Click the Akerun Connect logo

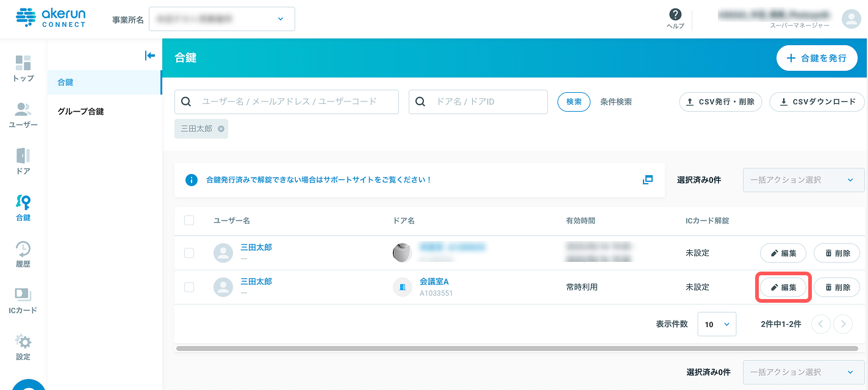tap(51, 18)
